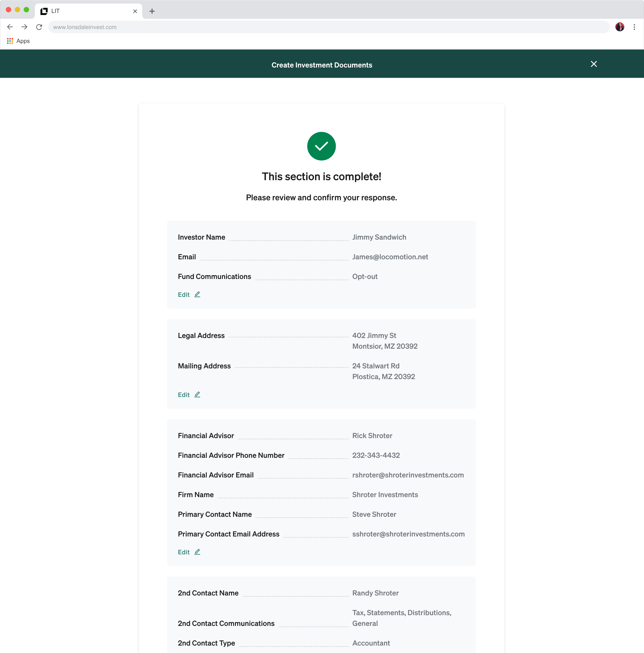
Task: Click the address bar URL field
Action: (x=329, y=27)
